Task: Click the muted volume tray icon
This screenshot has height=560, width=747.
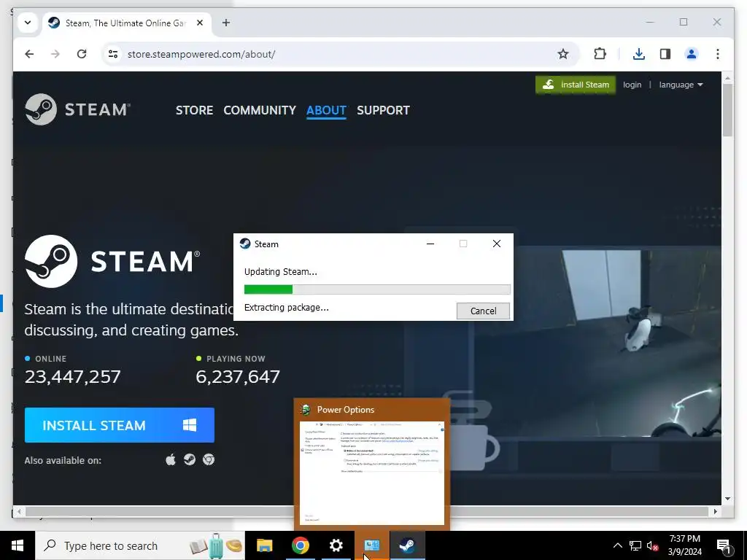Action: click(x=653, y=545)
